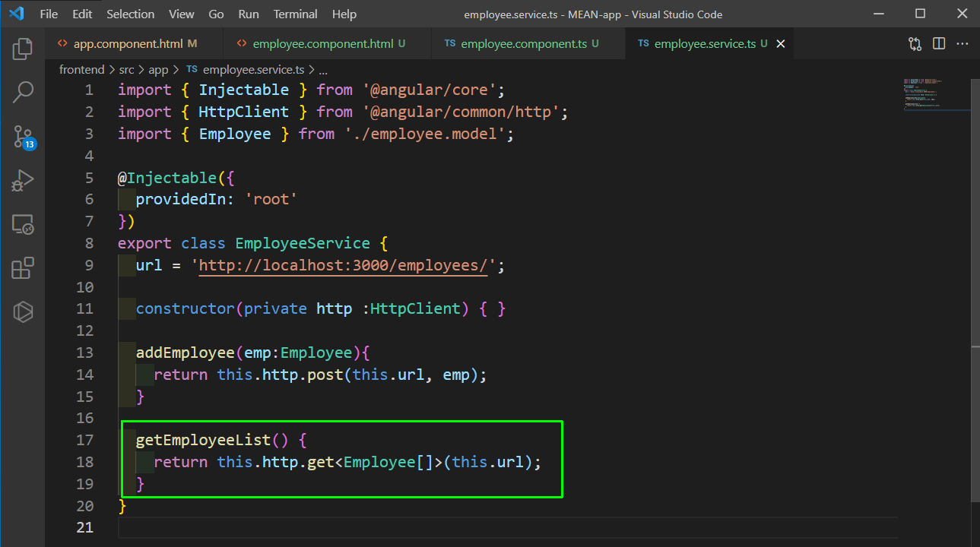The image size is (980, 547).
Task: Open the editor More Actions menu
Action: click(x=963, y=44)
